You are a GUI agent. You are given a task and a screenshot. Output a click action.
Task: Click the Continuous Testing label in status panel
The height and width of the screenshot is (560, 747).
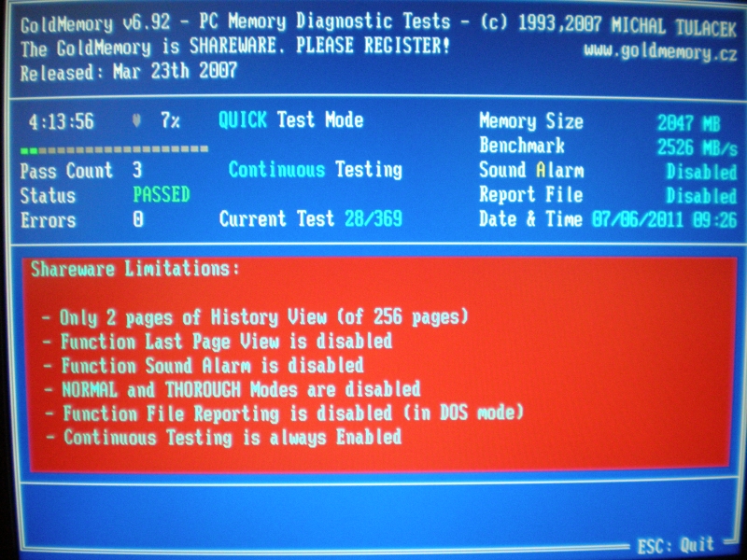click(x=316, y=170)
